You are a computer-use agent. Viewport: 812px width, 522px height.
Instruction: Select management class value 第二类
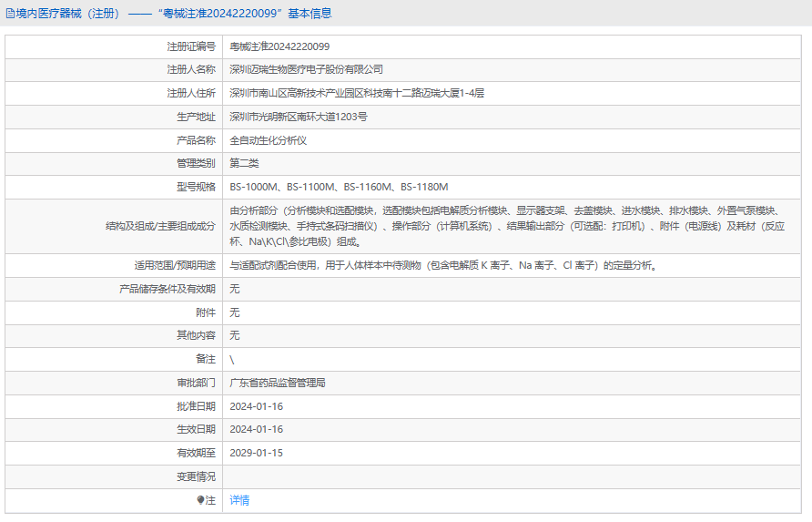click(244, 163)
